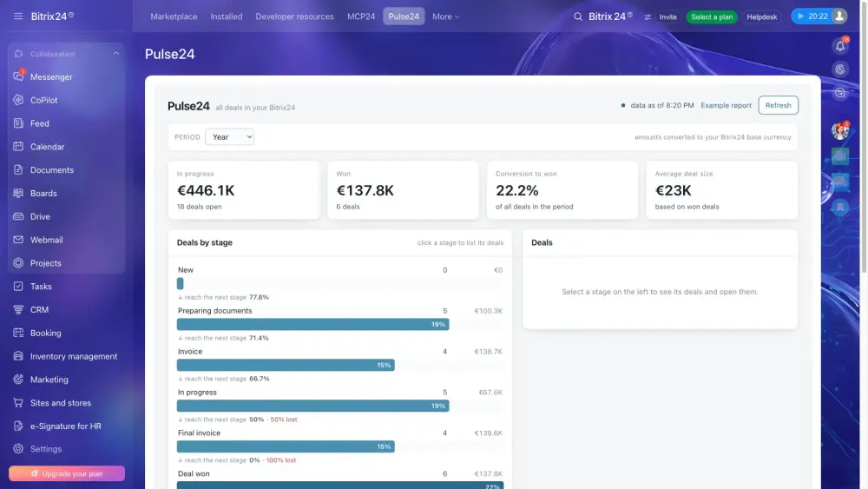This screenshot has height=489, width=868.
Task: Open the Period dropdown
Action: [229, 136]
